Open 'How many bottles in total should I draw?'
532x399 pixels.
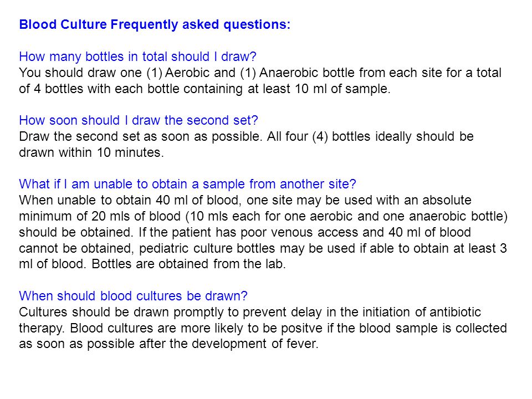tap(138, 57)
